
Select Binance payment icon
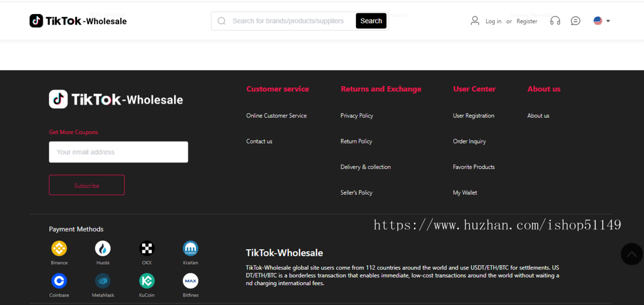[59, 248]
